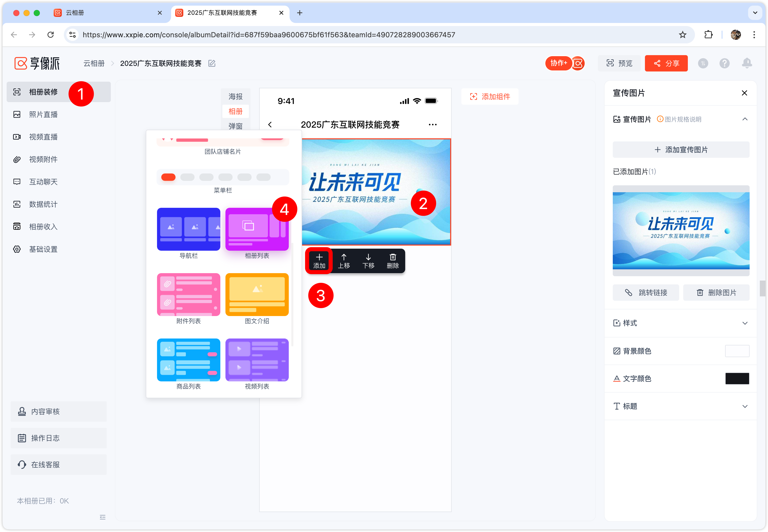Switch to the 海报 tab
Image resolution: width=768 pixels, height=532 pixels.
235,97
